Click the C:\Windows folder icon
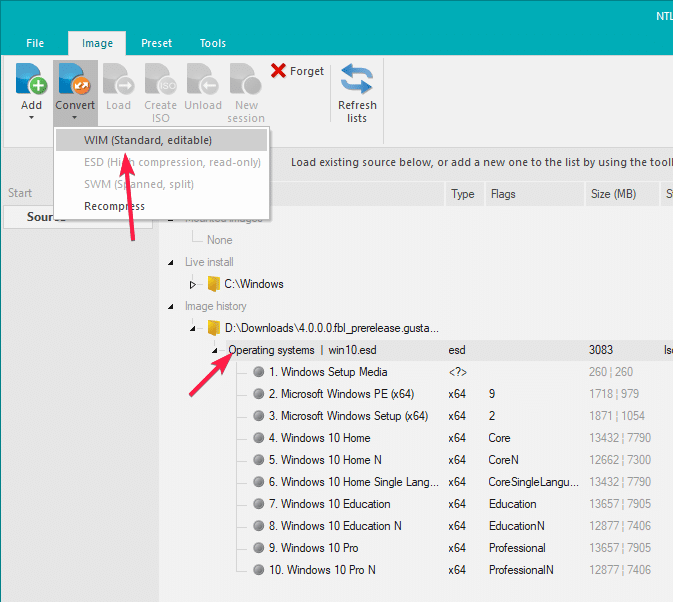The width and height of the screenshot is (673, 602). tap(213, 284)
